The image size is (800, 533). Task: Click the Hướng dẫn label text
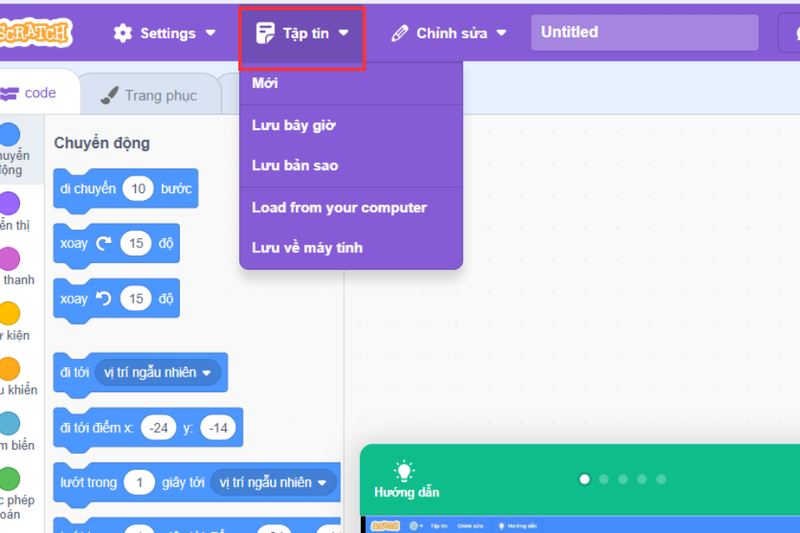(x=407, y=492)
